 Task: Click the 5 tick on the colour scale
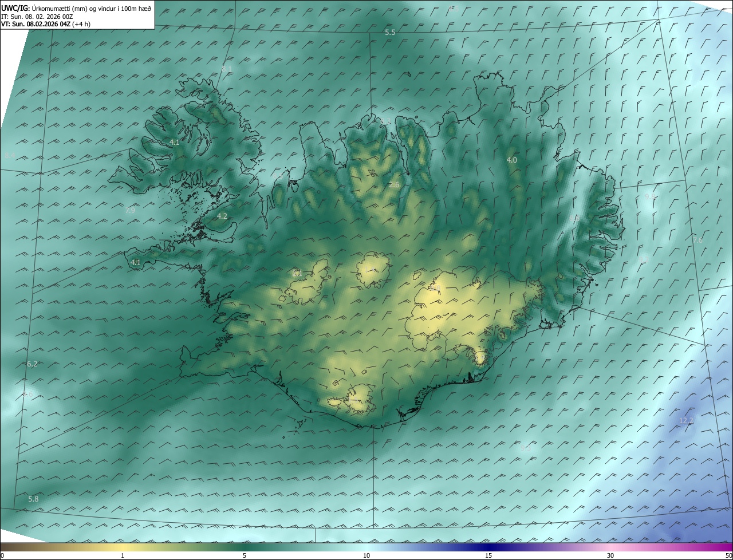coord(245,556)
